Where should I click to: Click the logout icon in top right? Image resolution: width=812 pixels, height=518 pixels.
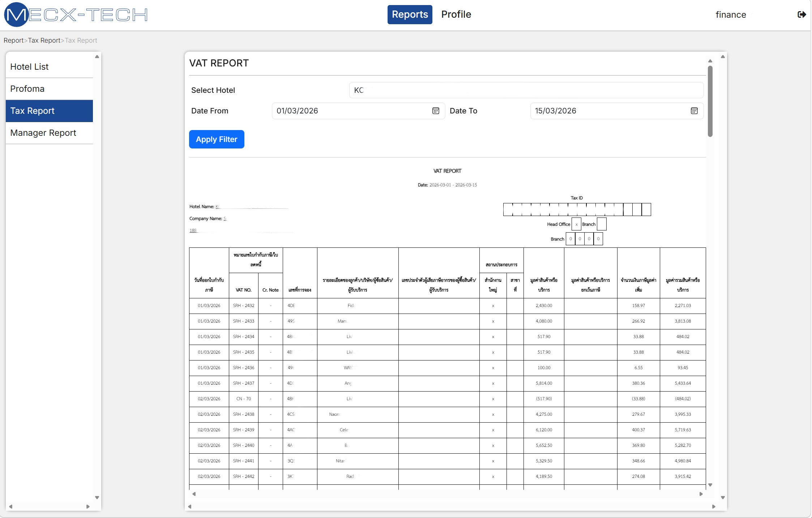click(802, 14)
